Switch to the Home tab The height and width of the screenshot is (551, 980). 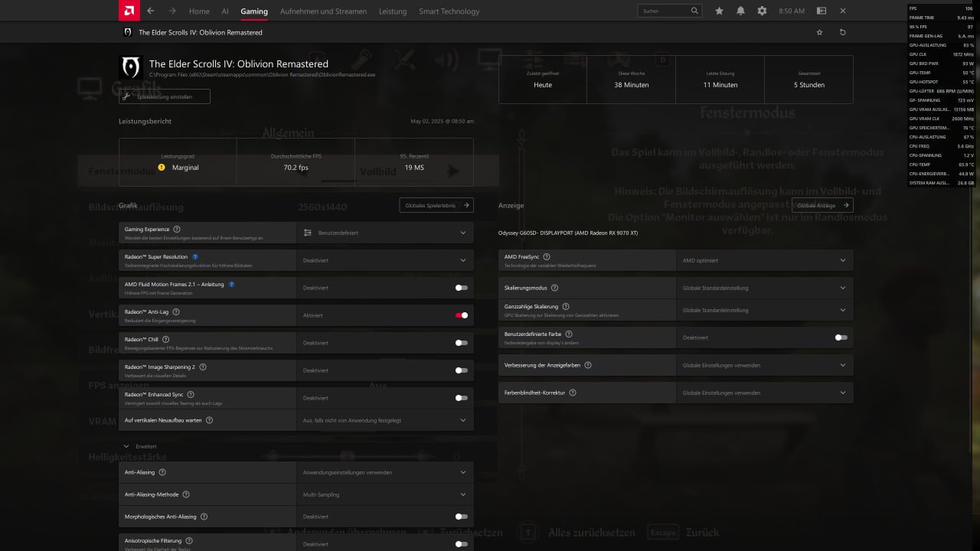pos(199,11)
